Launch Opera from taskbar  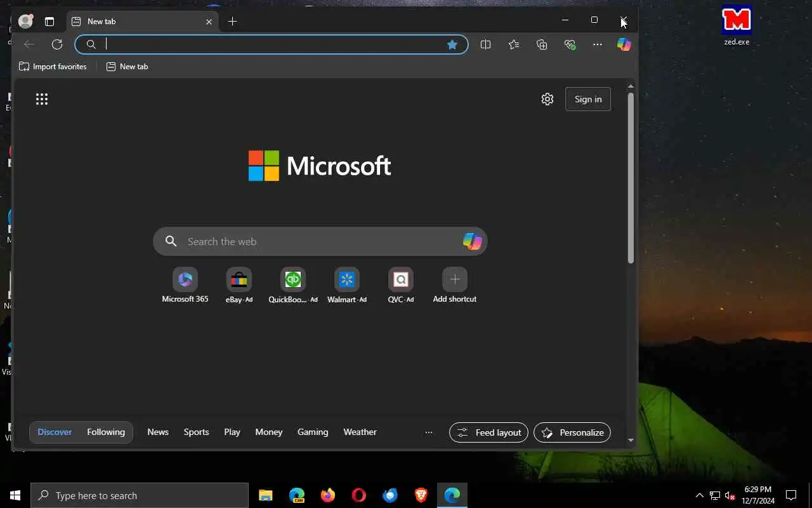coord(358,495)
